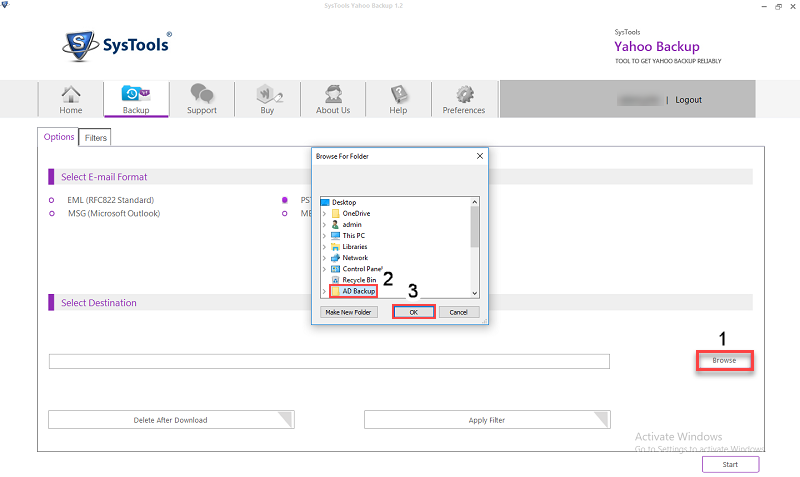Click the folder tree scroll up arrow

(474, 202)
